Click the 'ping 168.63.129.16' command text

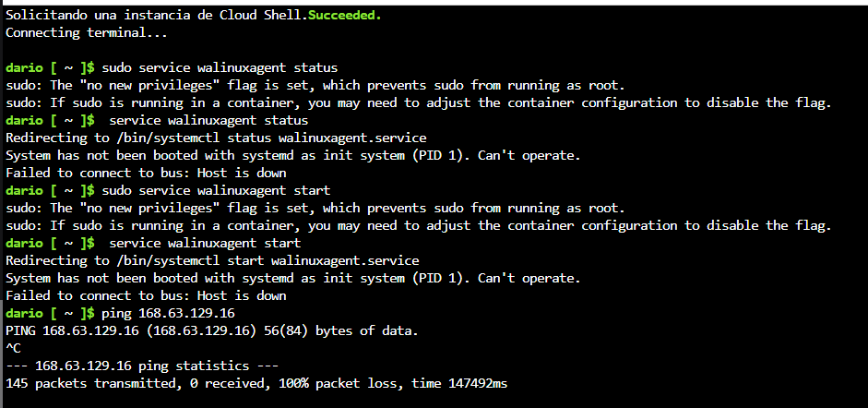point(168,313)
